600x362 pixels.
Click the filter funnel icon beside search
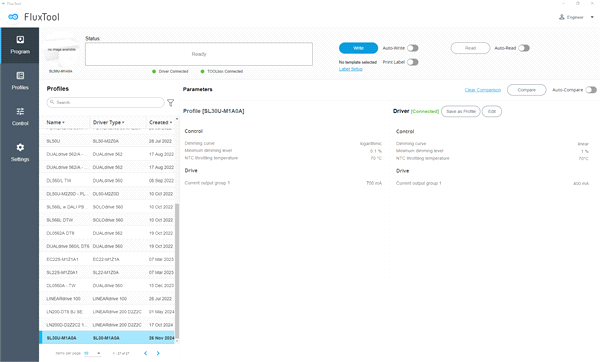[171, 103]
